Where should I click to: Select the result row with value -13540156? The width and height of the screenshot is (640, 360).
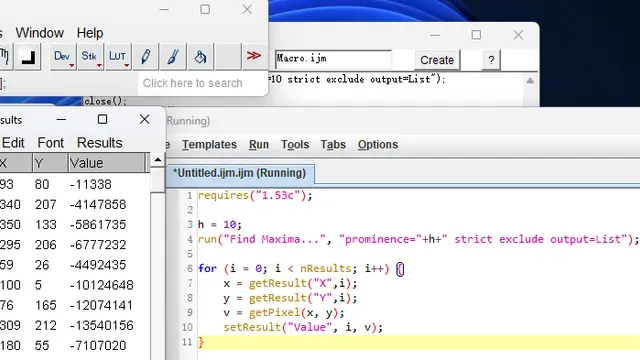(75, 325)
